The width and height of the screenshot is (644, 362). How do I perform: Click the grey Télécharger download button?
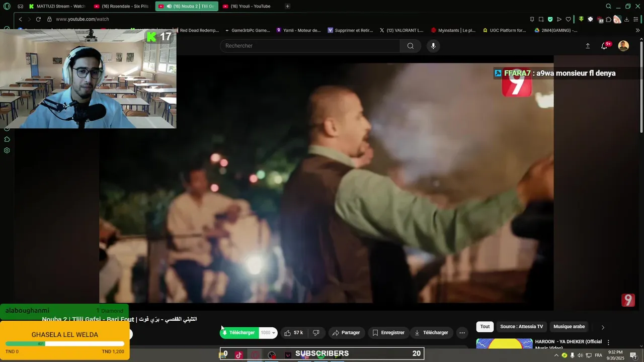[x=431, y=333]
